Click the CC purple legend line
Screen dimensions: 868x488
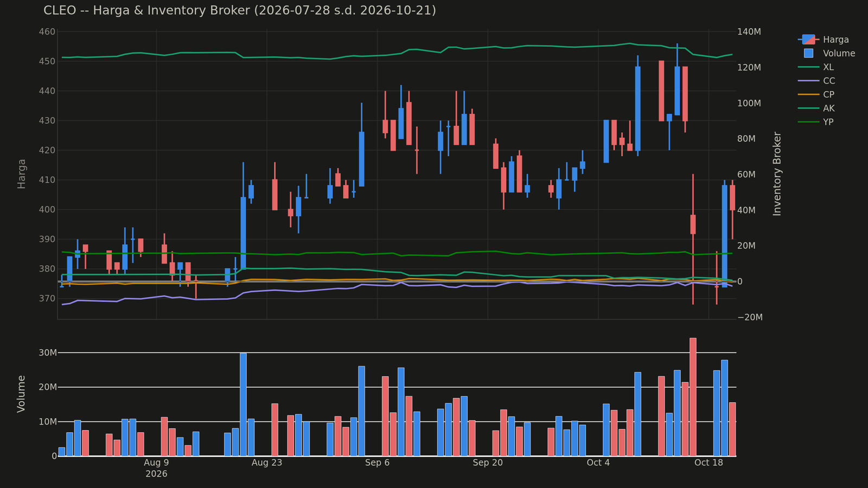[x=808, y=81]
